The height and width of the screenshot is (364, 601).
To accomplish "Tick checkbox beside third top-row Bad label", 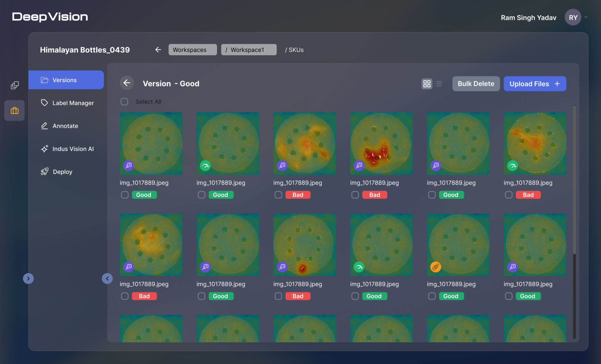I will (x=278, y=195).
